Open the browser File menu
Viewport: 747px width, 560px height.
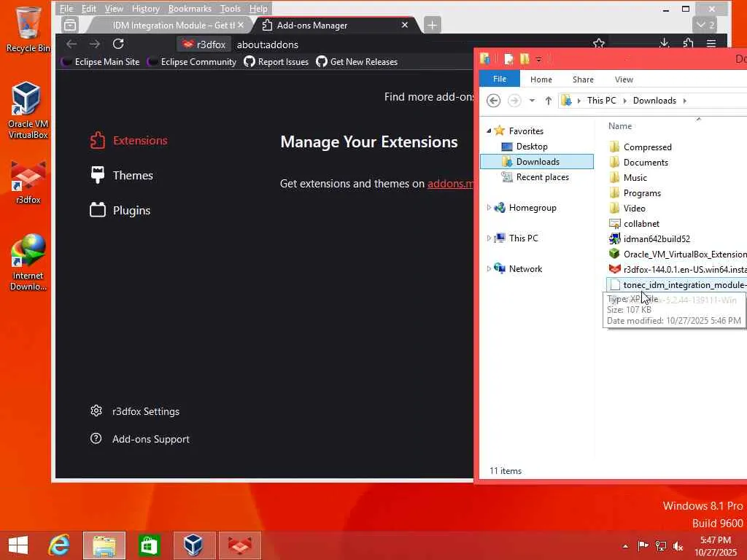(66, 9)
